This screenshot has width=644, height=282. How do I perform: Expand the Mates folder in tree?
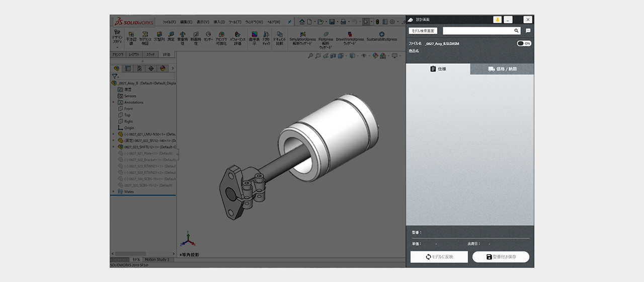[114, 191]
